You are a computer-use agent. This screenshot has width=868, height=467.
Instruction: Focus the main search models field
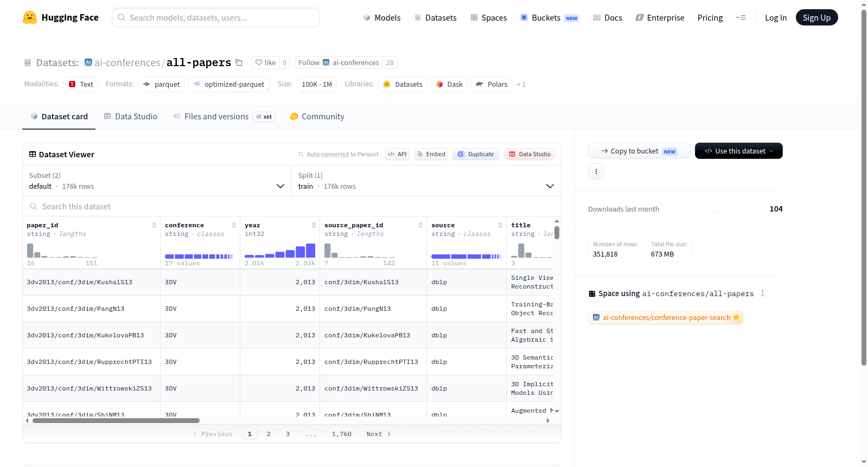(x=216, y=17)
